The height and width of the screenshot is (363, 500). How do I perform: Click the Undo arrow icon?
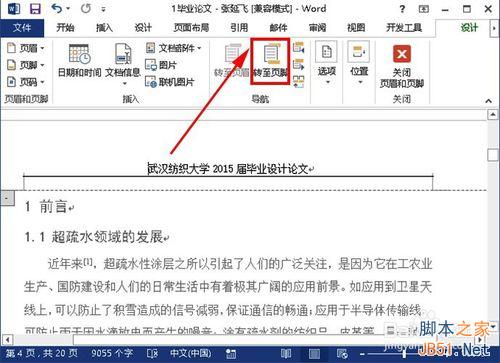[x=57, y=9]
